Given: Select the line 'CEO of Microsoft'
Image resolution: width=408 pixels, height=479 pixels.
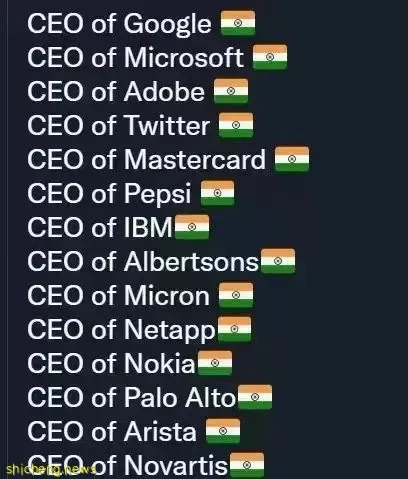Looking at the screenshot, I should coord(135,57).
